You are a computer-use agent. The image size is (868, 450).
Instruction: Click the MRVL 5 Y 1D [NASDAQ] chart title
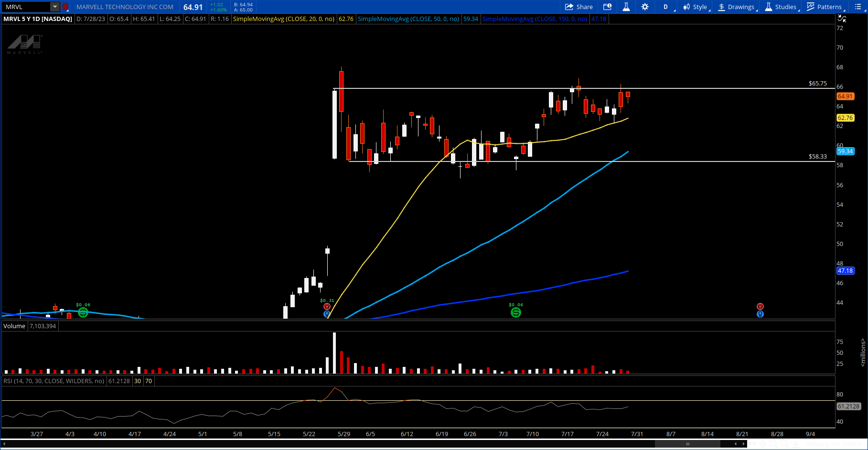click(38, 19)
